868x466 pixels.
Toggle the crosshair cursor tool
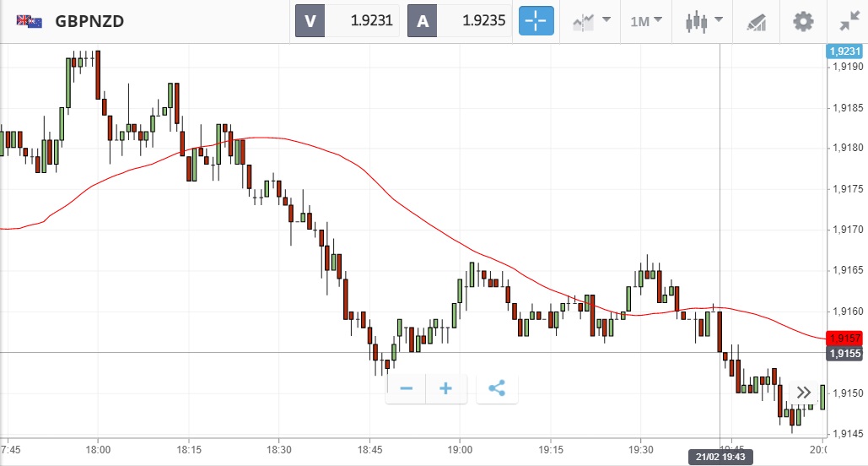tap(536, 21)
